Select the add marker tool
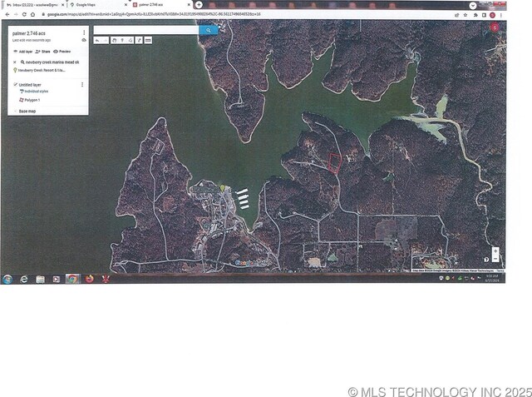The image size is (532, 397). pyautogui.click(x=122, y=41)
